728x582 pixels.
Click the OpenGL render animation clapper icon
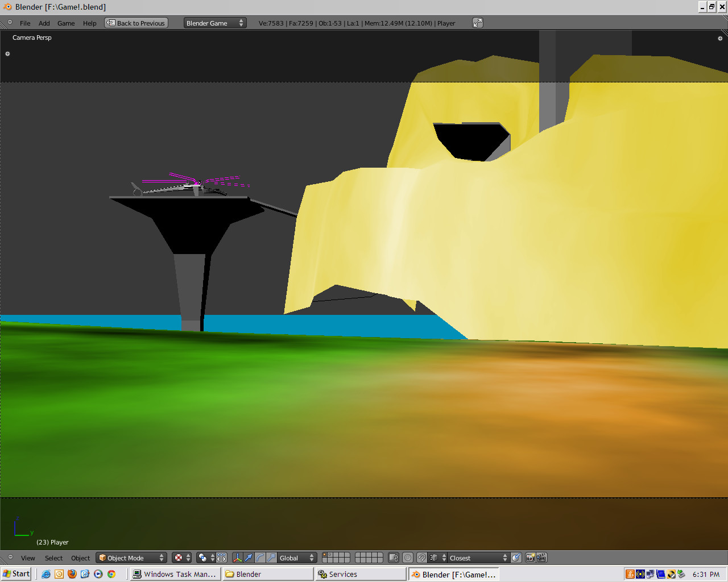(x=541, y=558)
